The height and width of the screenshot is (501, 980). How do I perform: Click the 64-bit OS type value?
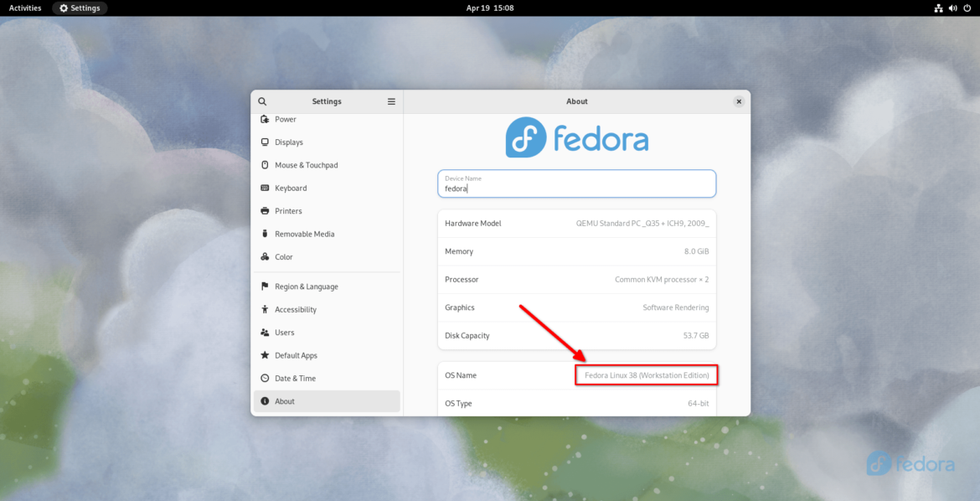(698, 404)
